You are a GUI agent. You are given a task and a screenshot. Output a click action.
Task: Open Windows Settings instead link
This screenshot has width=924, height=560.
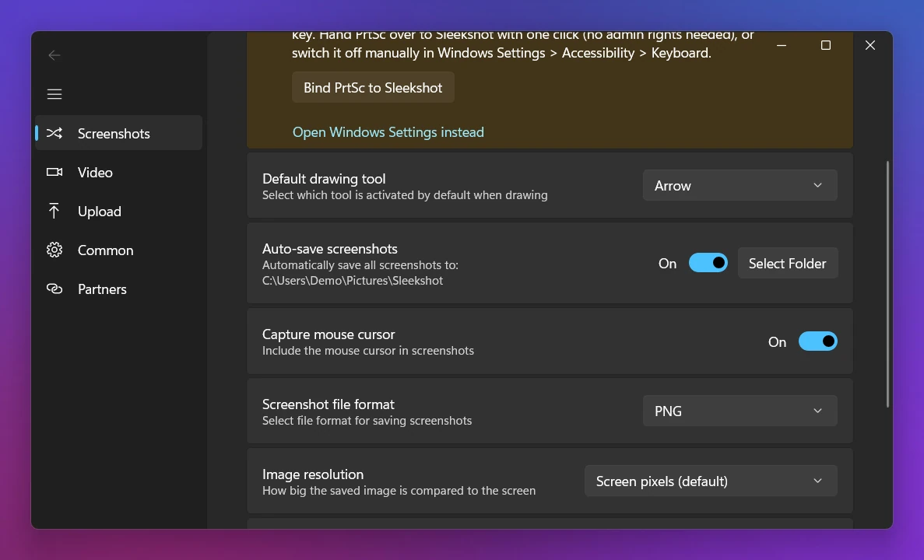tap(388, 132)
